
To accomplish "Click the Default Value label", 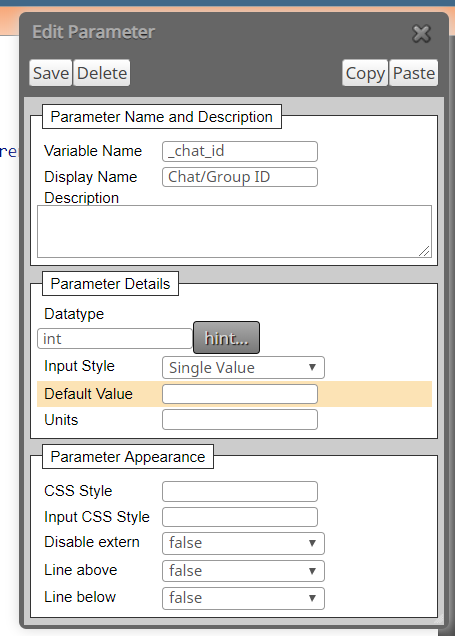I will (x=88, y=394).
